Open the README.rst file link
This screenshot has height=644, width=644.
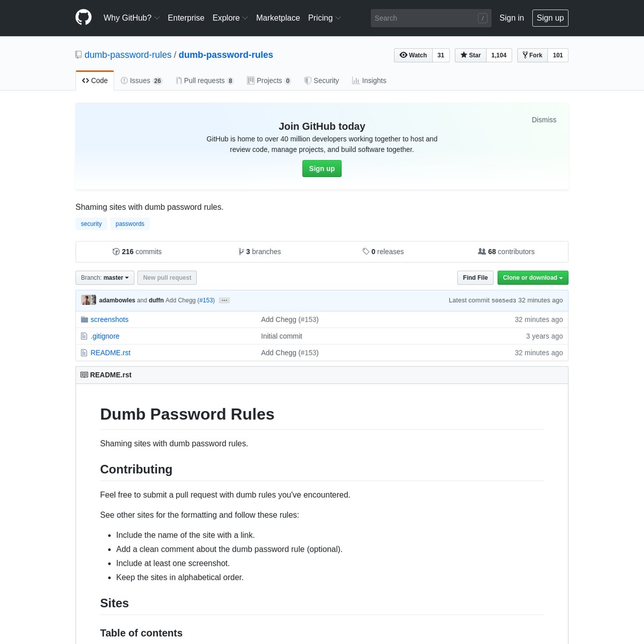tap(111, 353)
